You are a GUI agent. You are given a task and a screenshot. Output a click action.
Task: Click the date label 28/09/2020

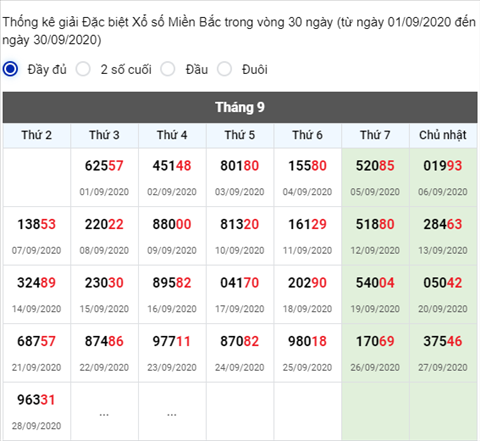pyautogui.click(x=36, y=426)
